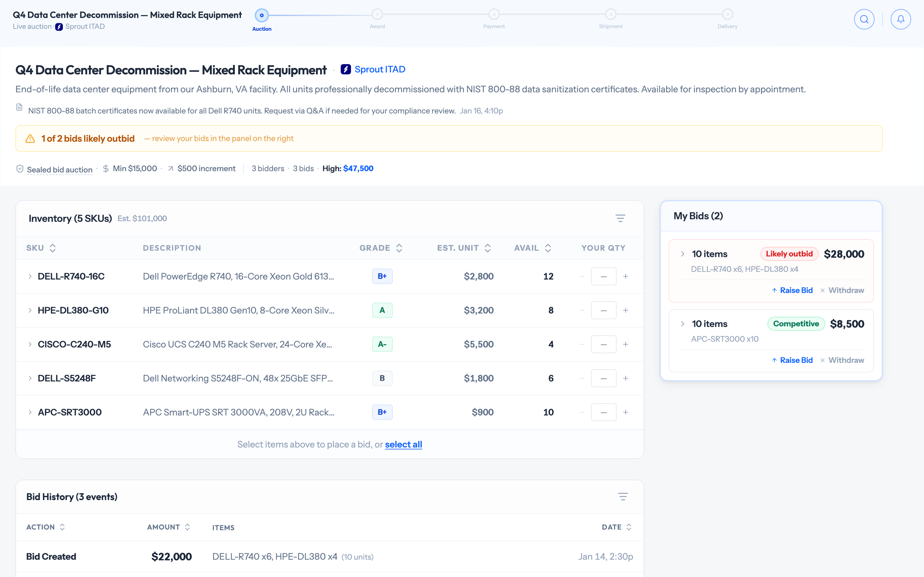
Task: Click the notifications bell icon
Action: click(x=901, y=19)
